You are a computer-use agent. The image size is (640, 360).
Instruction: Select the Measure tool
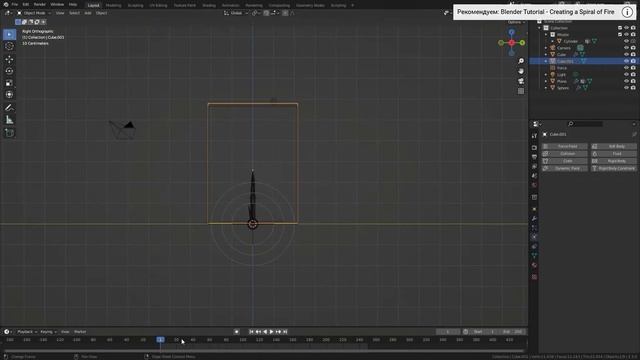point(9,120)
